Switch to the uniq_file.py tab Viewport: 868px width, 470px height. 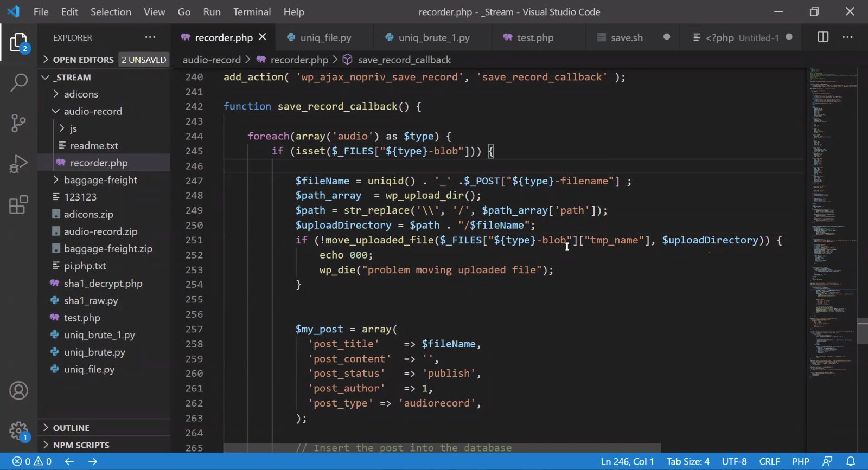pos(325,37)
